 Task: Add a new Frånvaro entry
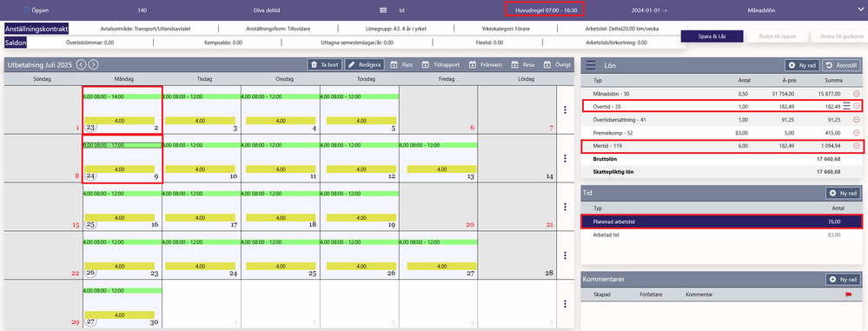click(486, 65)
